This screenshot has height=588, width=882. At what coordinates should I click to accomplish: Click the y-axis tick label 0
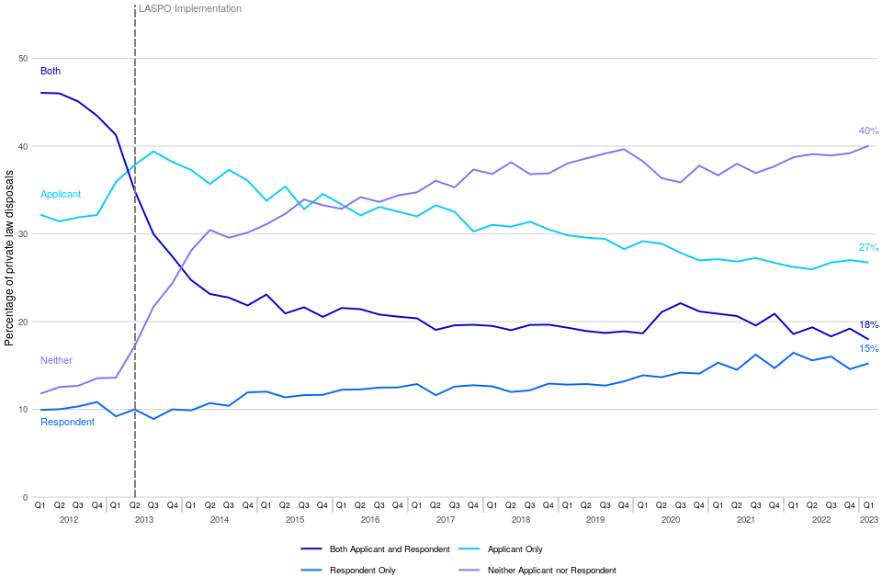tap(26, 498)
